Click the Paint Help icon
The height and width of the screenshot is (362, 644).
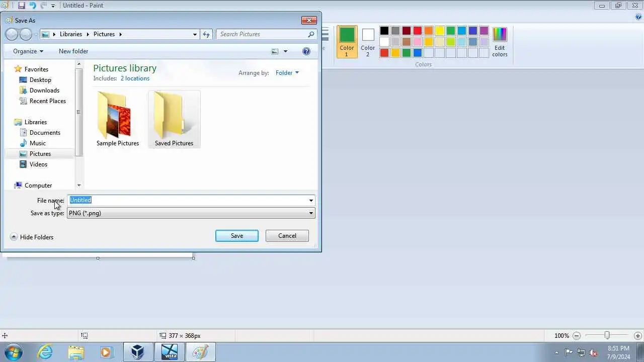[x=638, y=17]
